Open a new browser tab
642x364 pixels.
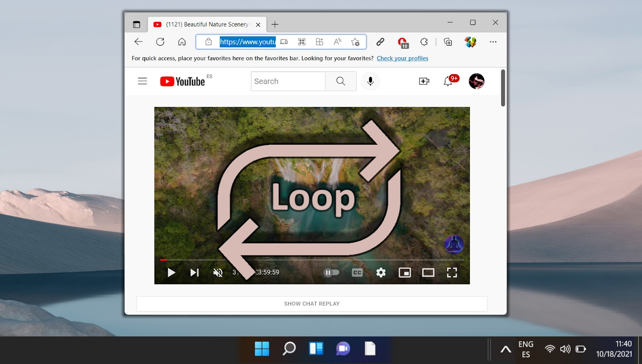tap(275, 24)
